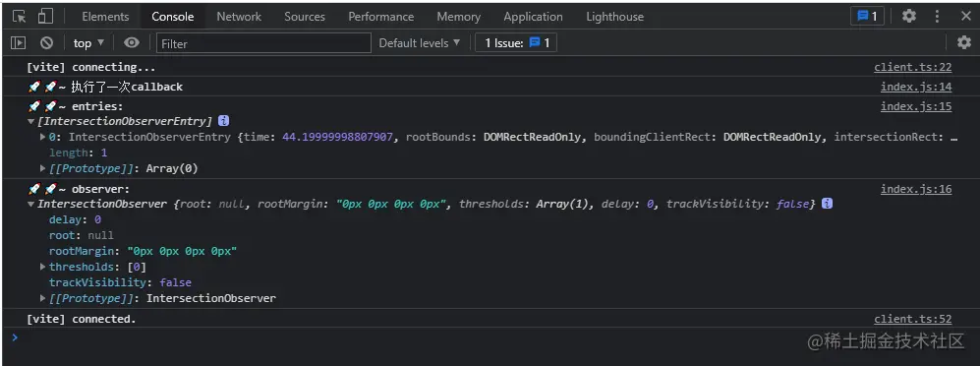
Task: Expand [[Prototype]]: Array(0)
Action: pos(43,168)
